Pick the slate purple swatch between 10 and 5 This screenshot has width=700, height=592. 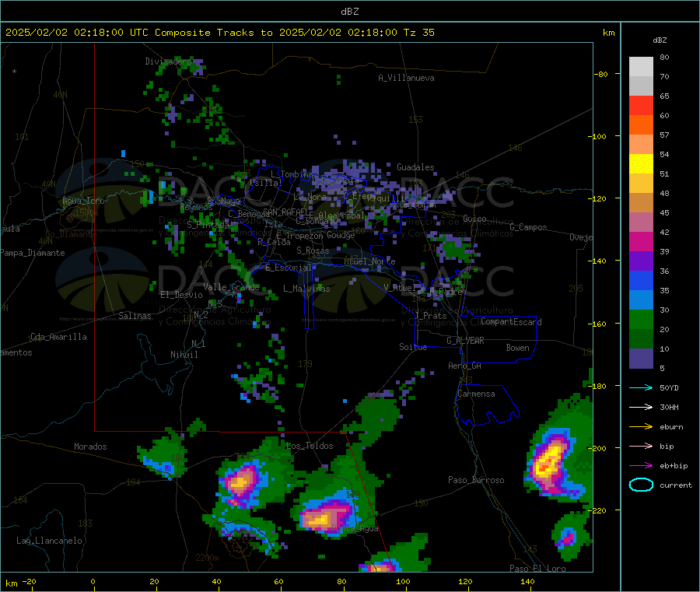tap(641, 359)
